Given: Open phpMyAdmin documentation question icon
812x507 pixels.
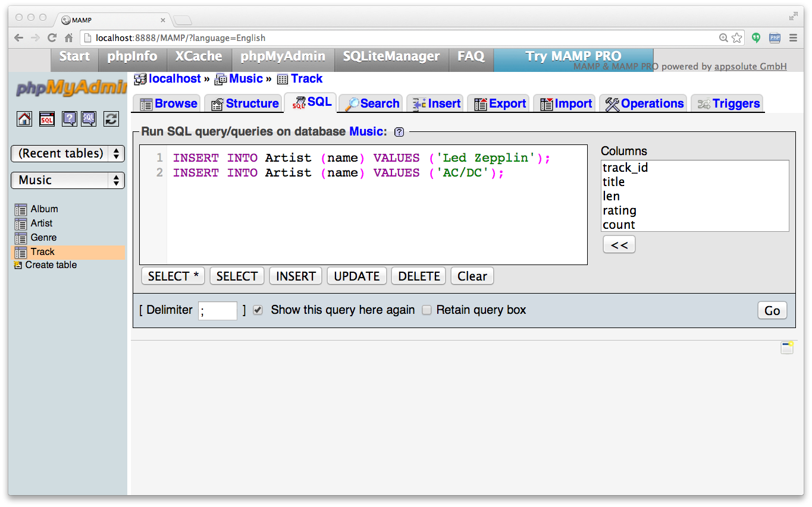Looking at the screenshot, I should click(69, 119).
